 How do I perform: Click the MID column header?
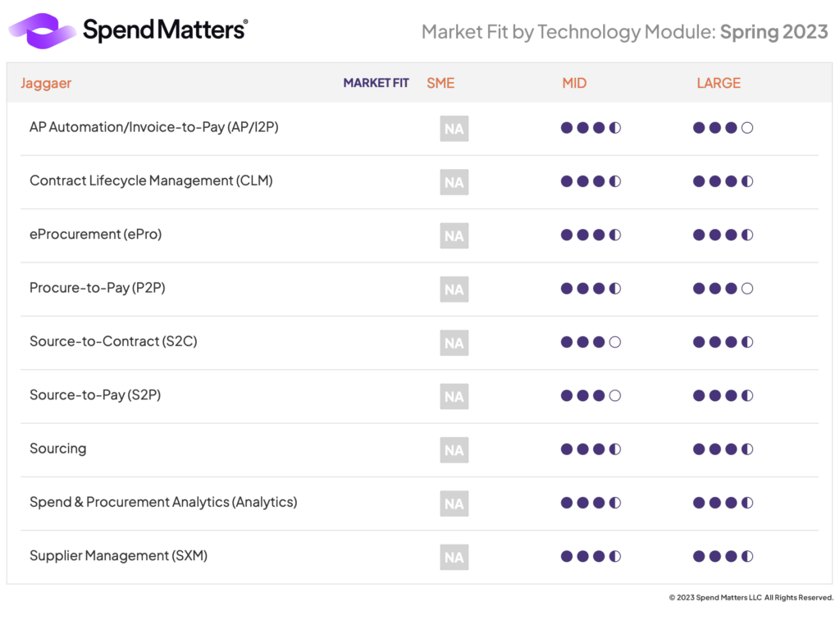coord(574,83)
